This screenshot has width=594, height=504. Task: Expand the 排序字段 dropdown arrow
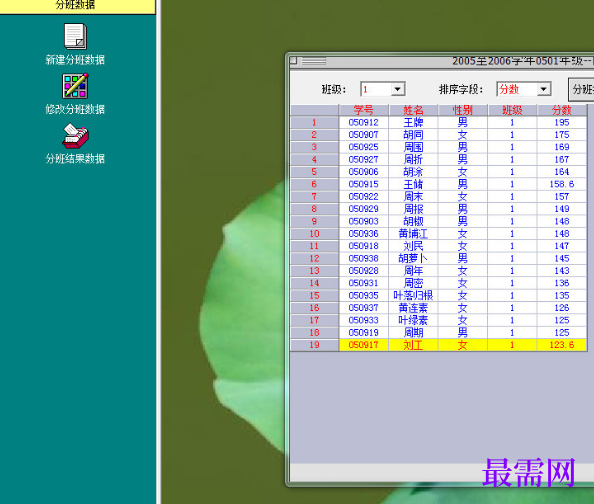[543, 89]
